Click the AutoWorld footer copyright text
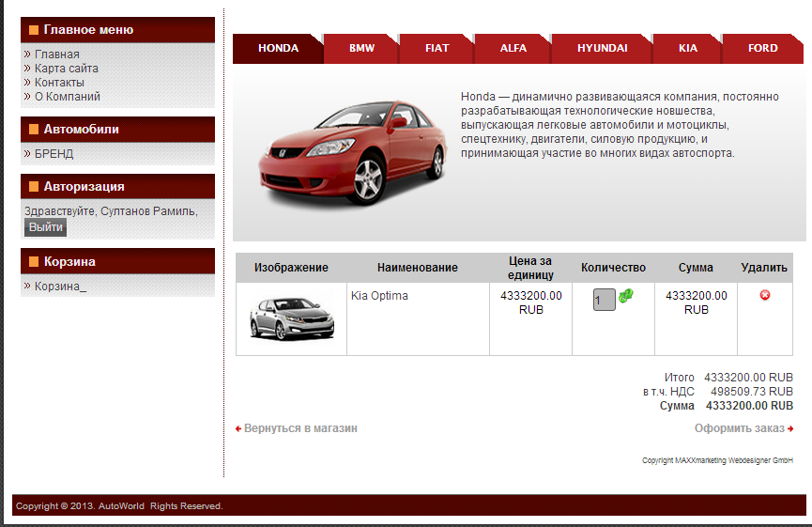 coord(119,505)
